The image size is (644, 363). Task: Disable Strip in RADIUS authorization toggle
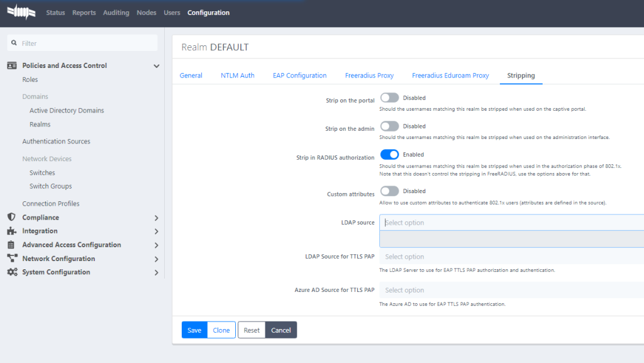(389, 155)
